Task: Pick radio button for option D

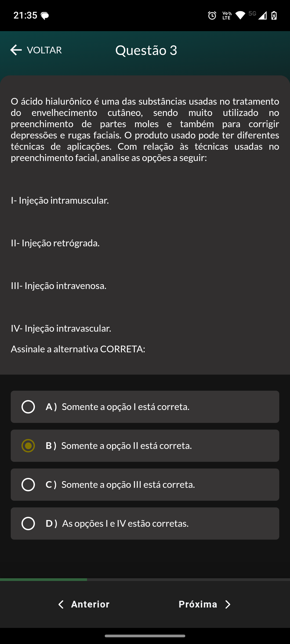Action: (28, 524)
